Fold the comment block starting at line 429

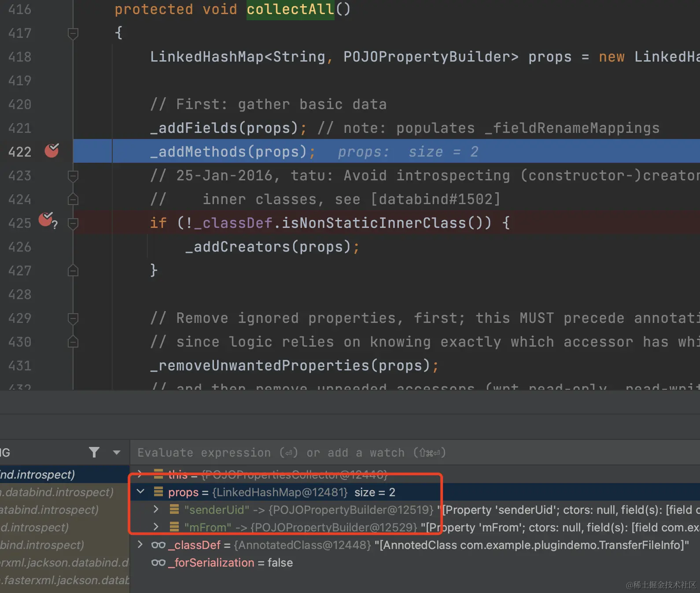point(73,318)
